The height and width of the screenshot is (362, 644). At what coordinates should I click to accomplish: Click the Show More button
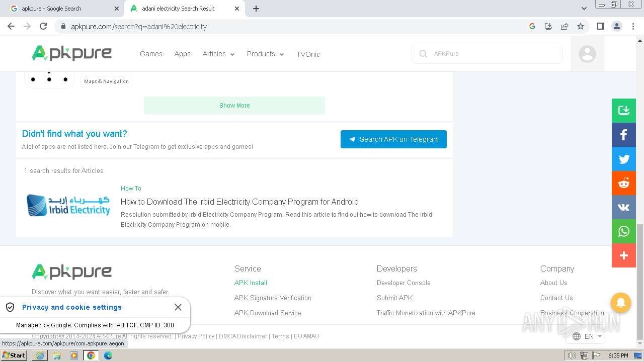pos(234,106)
